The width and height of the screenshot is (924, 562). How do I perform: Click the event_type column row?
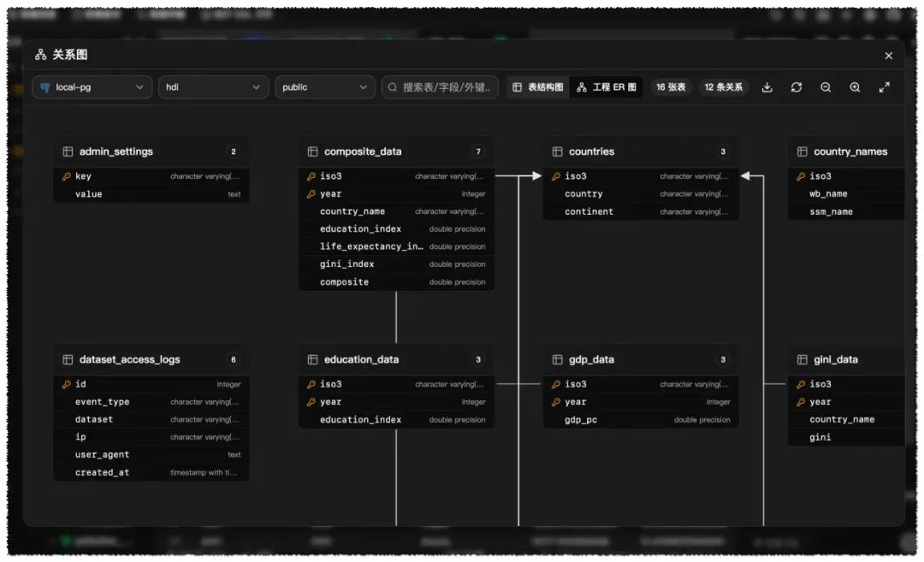(x=151, y=402)
